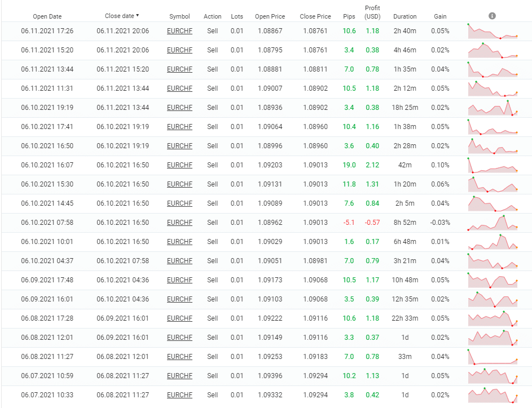Sort by the Symbol column header

pyautogui.click(x=179, y=16)
